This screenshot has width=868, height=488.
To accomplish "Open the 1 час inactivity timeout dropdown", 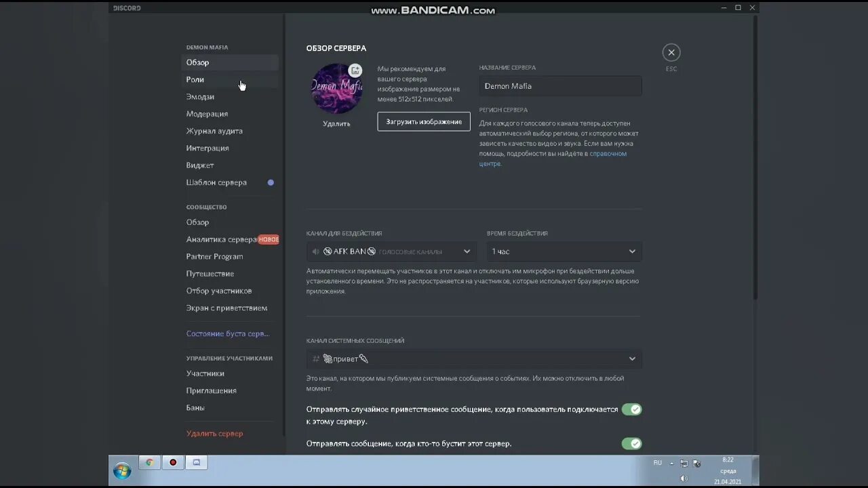I will (x=564, y=251).
